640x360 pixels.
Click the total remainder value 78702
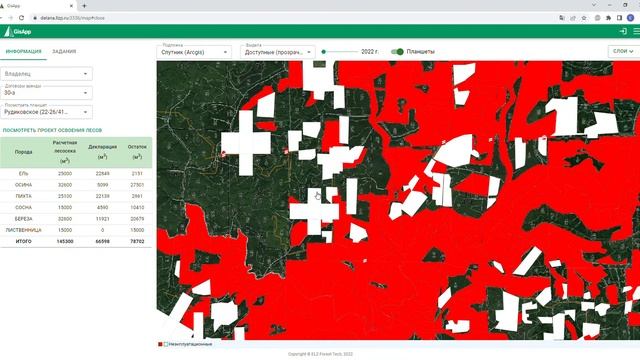137,242
